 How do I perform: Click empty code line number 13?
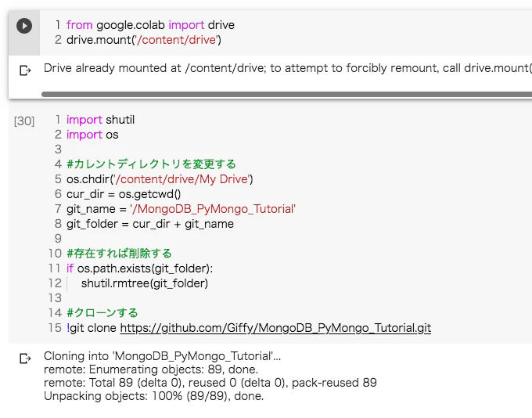[55, 298]
